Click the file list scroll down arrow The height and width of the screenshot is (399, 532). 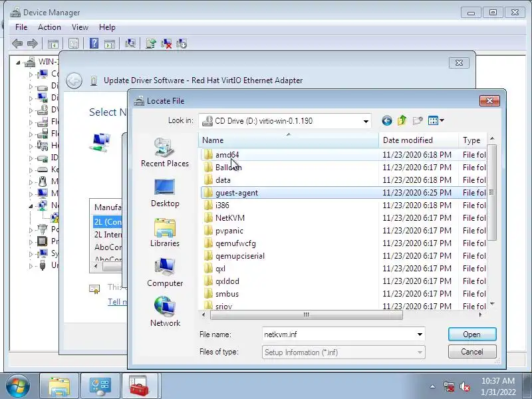492,304
